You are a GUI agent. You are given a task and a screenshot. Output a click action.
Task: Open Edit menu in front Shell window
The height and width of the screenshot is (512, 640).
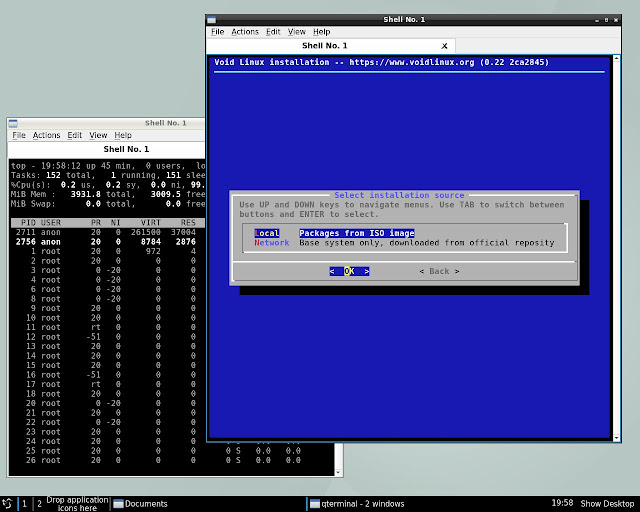pyautogui.click(x=273, y=32)
